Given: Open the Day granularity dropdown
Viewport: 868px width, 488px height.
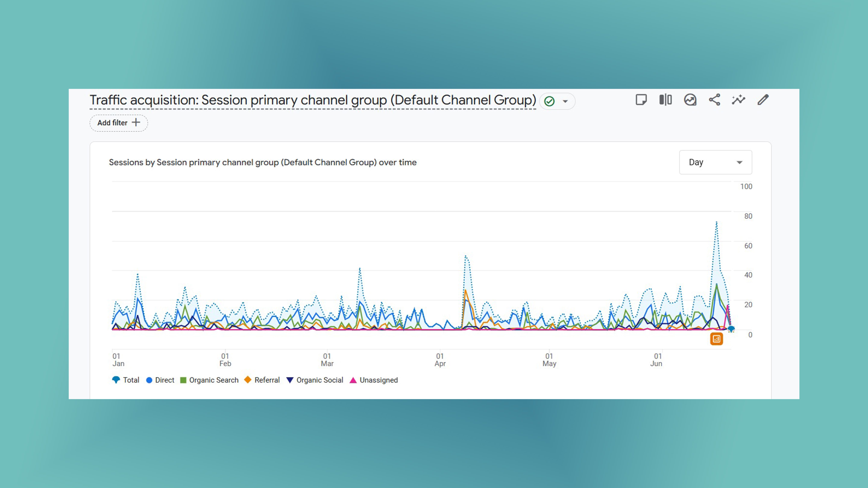Looking at the screenshot, I should (715, 162).
